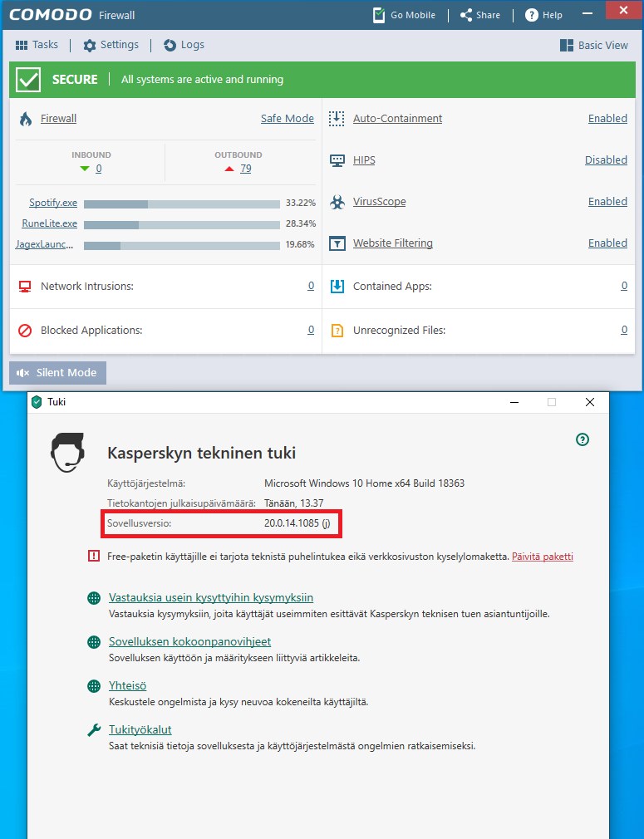Image resolution: width=644 pixels, height=839 pixels.
Task: Open RuneLite.exe traffic entry
Action: (x=49, y=223)
